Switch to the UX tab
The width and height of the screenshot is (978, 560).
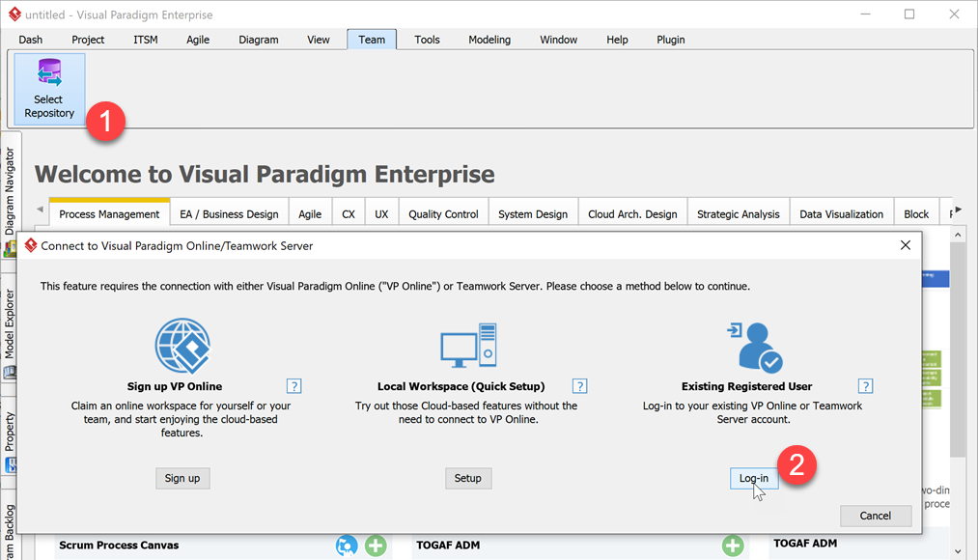[381, 214]
